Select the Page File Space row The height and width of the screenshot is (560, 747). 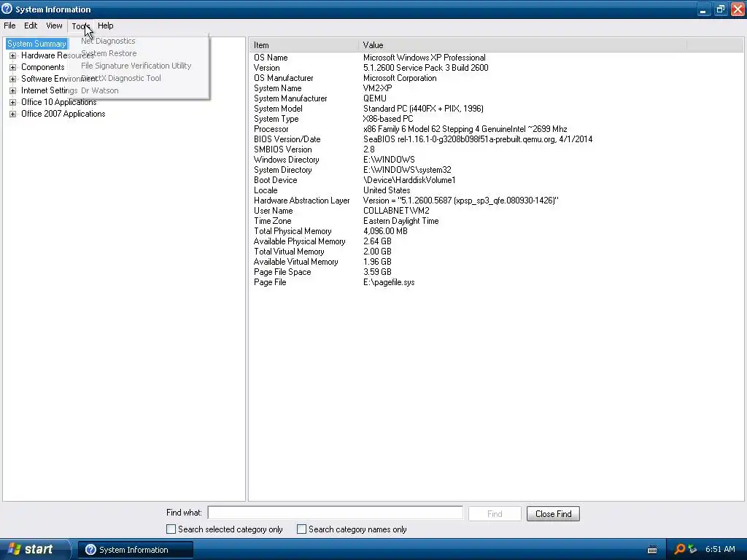click(495, 273)
